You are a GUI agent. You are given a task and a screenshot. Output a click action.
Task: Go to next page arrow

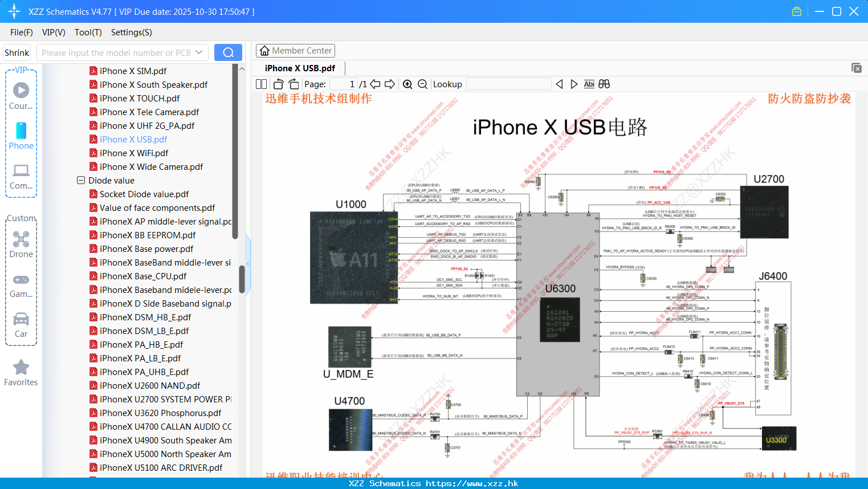click(390, 84)
